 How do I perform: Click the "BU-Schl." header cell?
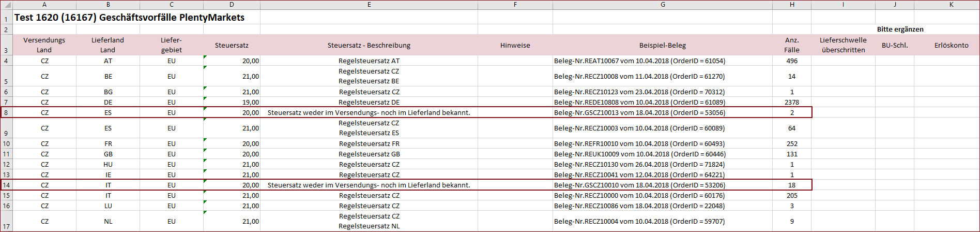(x=895, y=45)
